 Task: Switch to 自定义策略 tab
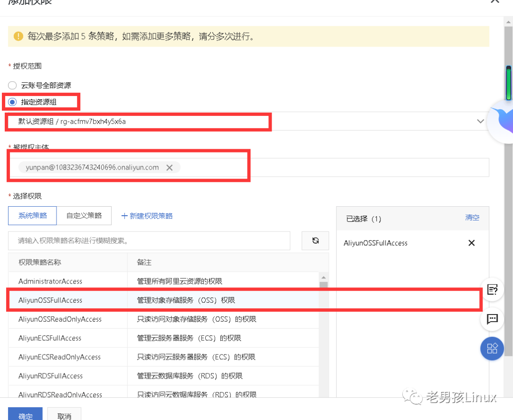[x=84, y=216]
